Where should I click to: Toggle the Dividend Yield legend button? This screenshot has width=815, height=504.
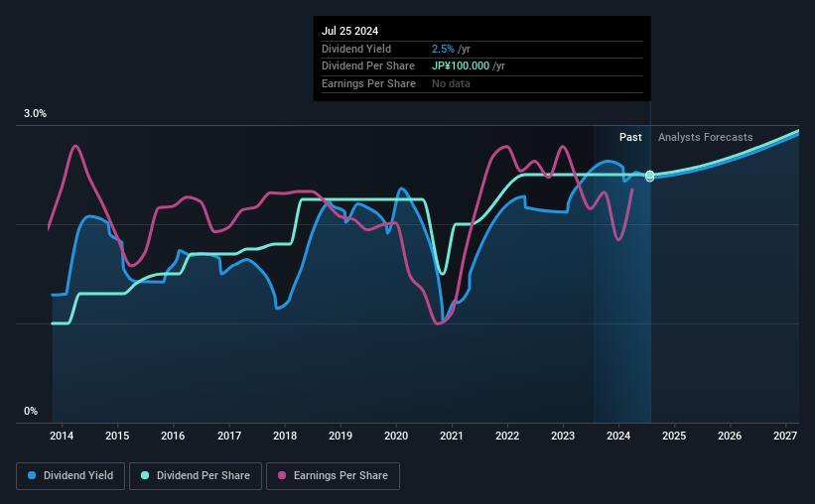(70, 476)
